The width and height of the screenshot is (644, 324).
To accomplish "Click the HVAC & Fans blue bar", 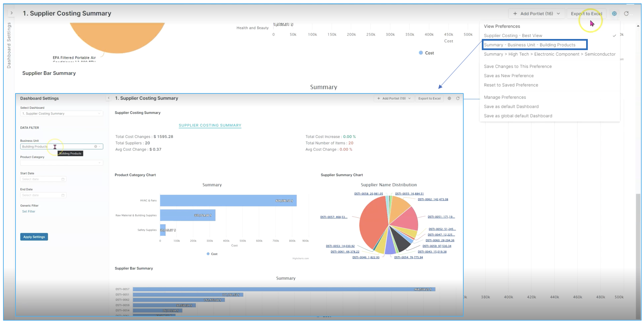I will click(228, 201).
